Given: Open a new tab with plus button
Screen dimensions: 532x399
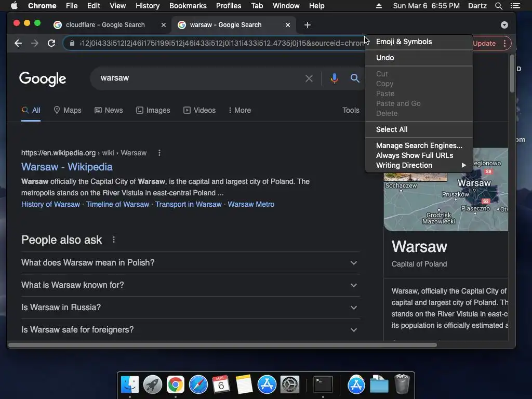Looking at the screenshot, I should click(x=308, y=25).
